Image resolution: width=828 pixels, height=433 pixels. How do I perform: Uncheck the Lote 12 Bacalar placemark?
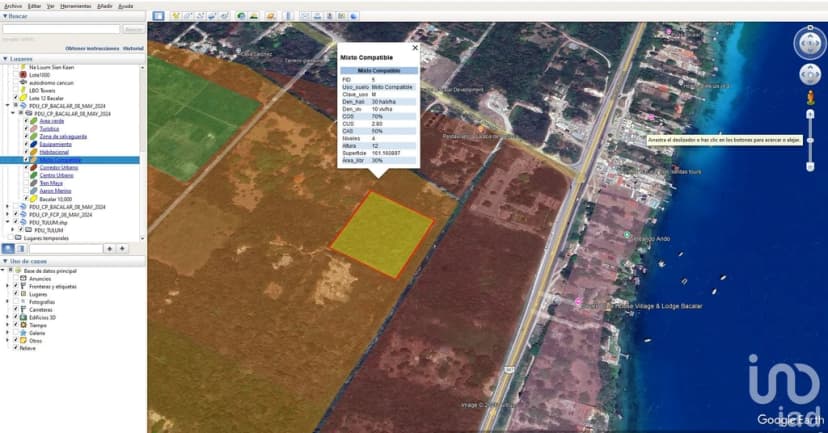coord(16,98)
